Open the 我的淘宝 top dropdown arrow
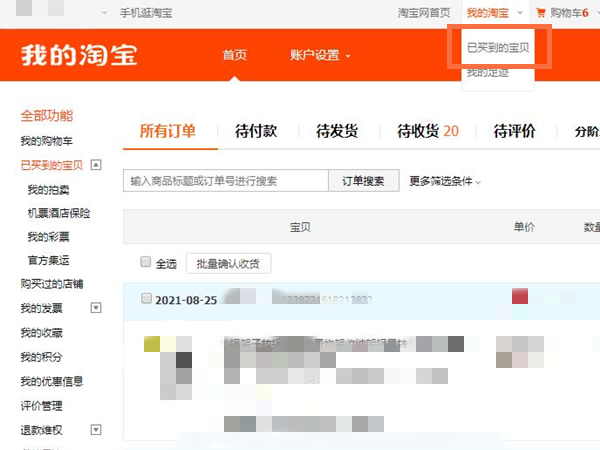This screenshot has width=600, height=450. (x=520, y=13)
